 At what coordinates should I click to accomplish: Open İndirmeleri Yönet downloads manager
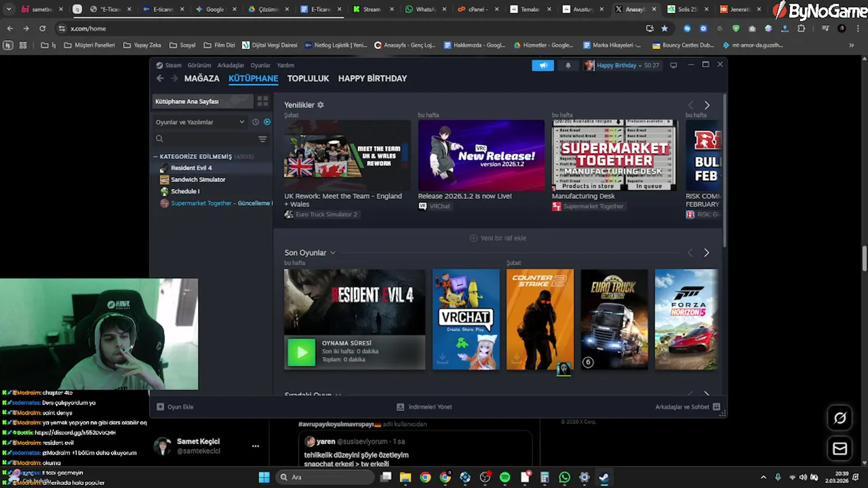[425, 407]
